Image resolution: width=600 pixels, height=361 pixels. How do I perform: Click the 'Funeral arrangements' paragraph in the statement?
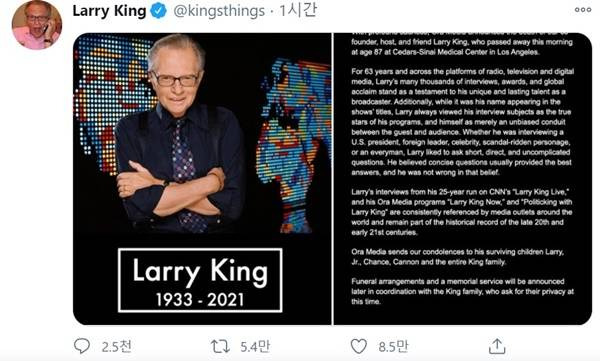[x=462, y=291]
